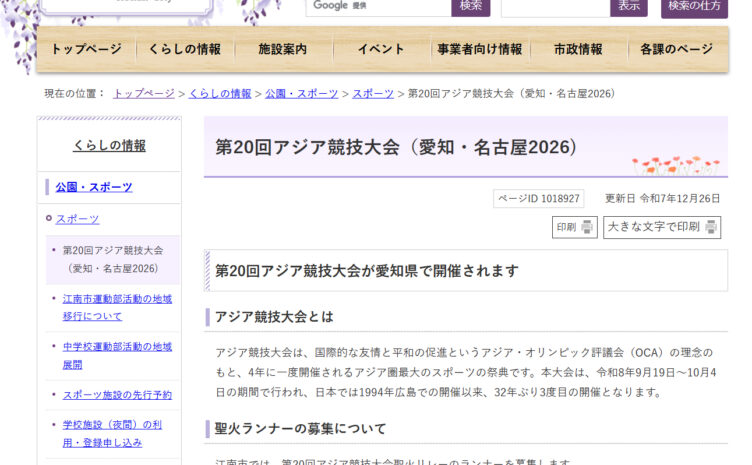Go to 施設案内 menu item
The image size is (752, 465).
click(282, 49)
